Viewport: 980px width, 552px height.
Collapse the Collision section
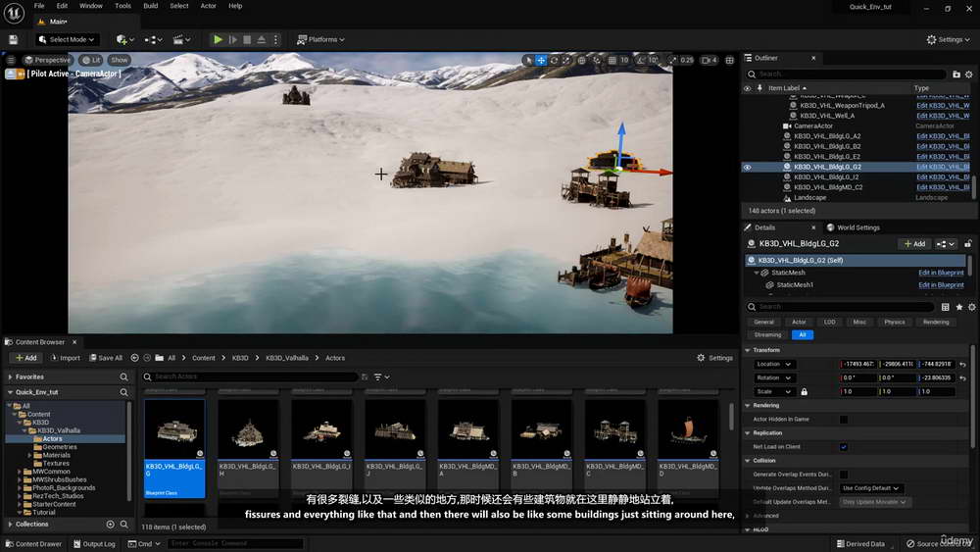point(748,461)
